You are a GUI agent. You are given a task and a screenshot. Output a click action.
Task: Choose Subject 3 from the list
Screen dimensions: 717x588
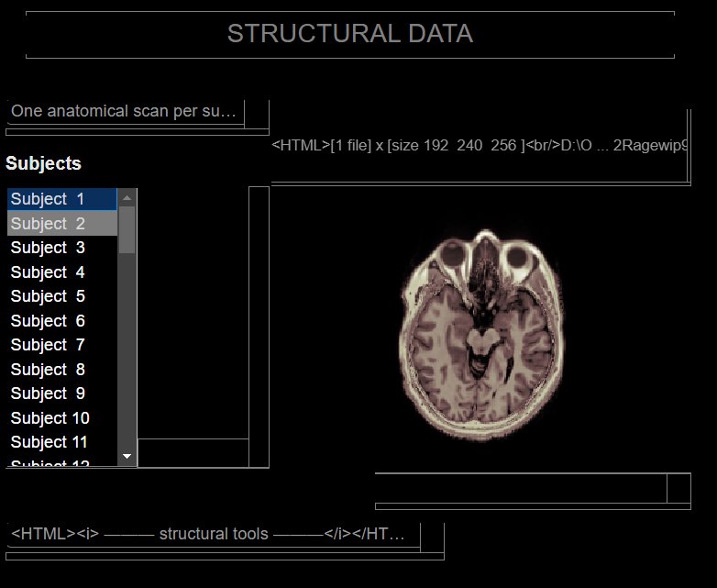point(61,248)
